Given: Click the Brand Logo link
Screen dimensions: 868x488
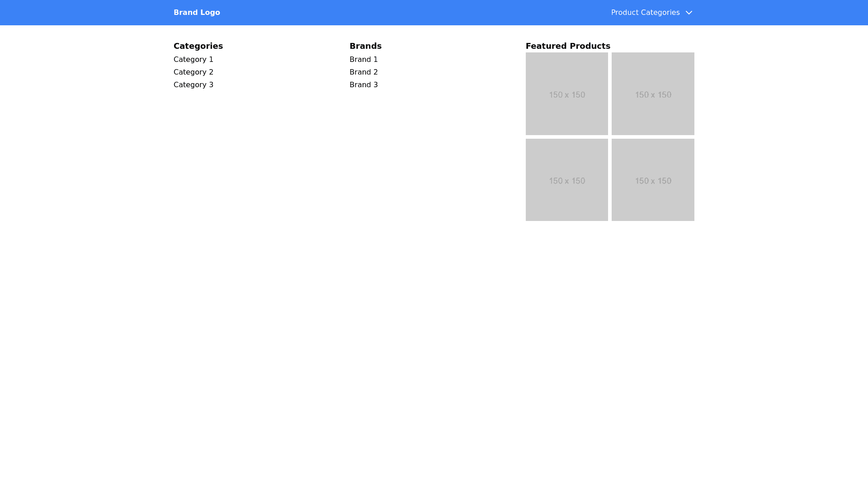Looking at the screenshot, I should pos(197,13).
